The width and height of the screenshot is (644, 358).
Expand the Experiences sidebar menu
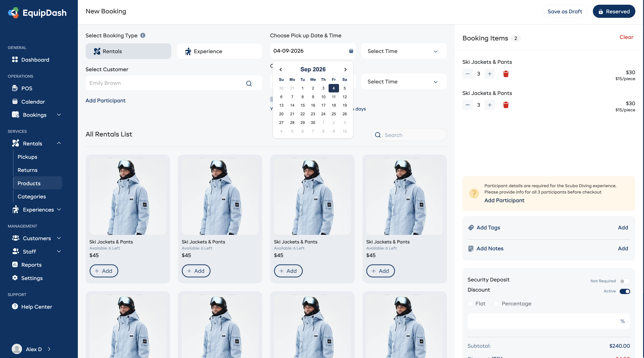click(59, 210)
